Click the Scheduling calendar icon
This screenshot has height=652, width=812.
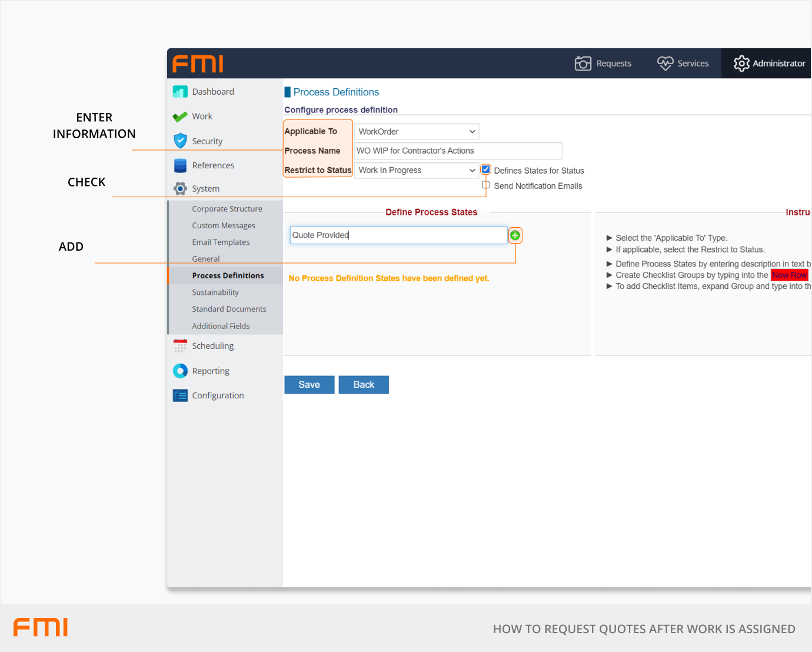[x=180, y=346]
